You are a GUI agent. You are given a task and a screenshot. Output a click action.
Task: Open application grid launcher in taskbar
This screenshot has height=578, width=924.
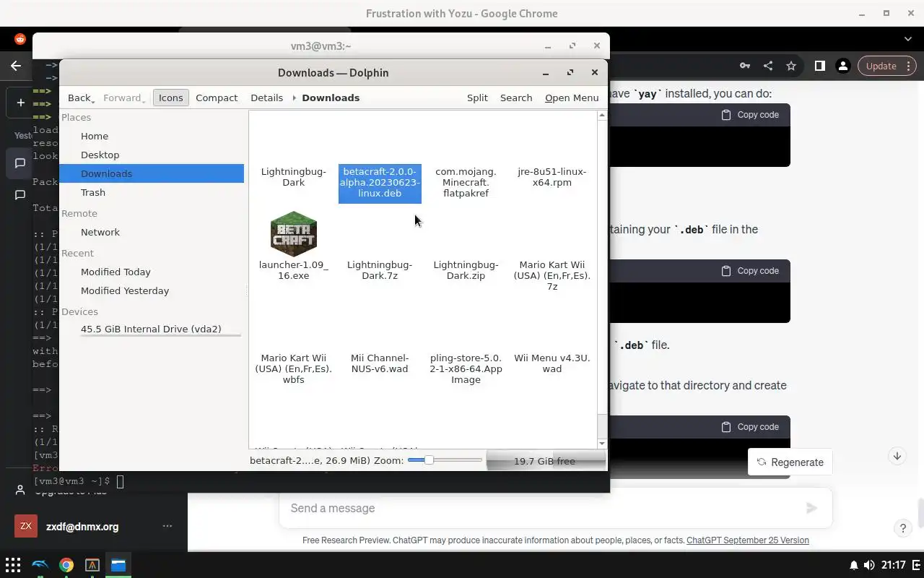click(13, 565)
